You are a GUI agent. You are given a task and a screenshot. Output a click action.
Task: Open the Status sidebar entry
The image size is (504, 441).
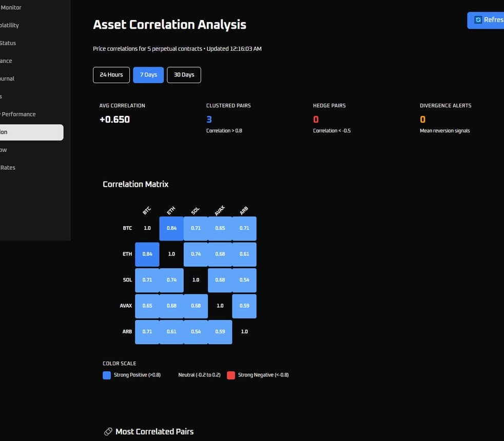(x=8, y=43)
